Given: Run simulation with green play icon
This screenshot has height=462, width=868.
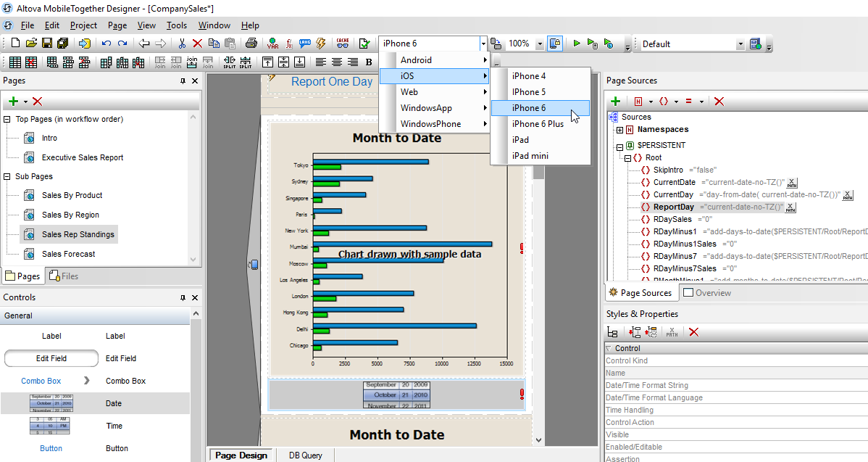Looking at the screenshot, I should (576, 44).
